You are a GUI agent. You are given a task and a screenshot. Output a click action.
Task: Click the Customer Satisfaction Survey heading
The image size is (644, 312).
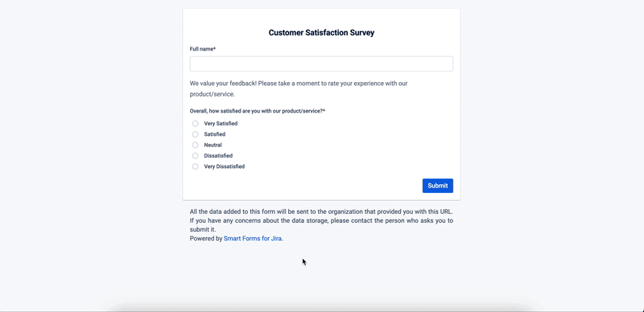321,32
